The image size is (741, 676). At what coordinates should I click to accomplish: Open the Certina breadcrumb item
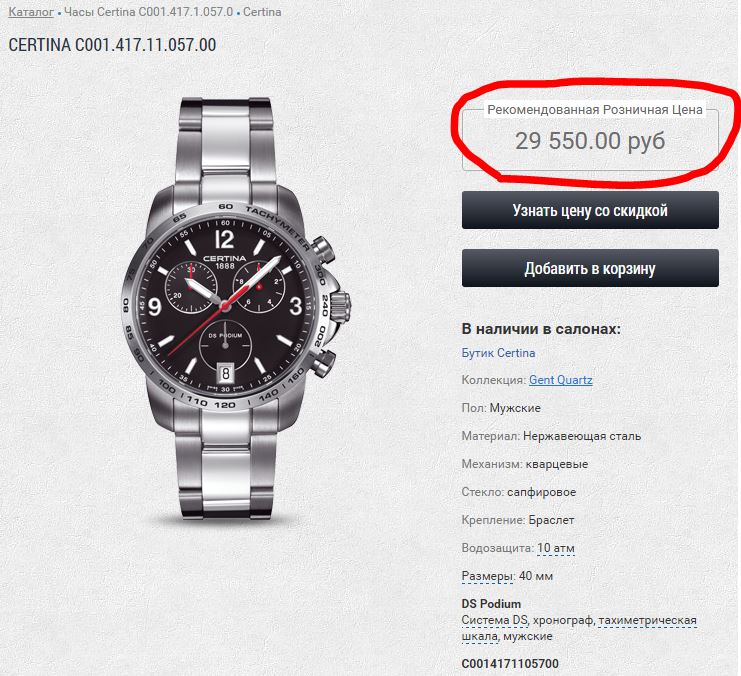262,12
